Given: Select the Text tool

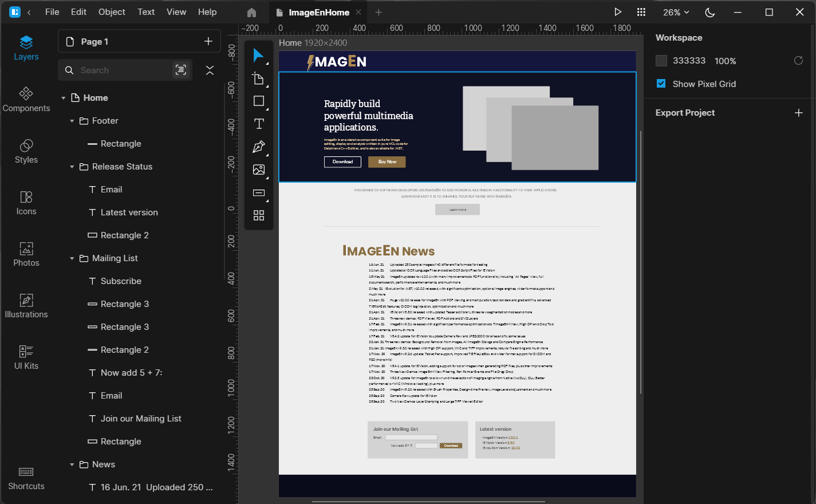Looking at the screenshot, I should click(258, 124).
